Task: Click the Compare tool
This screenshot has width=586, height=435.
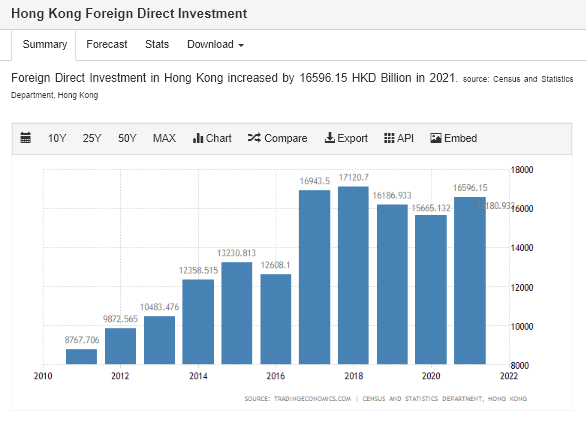Action: (277, 138)
